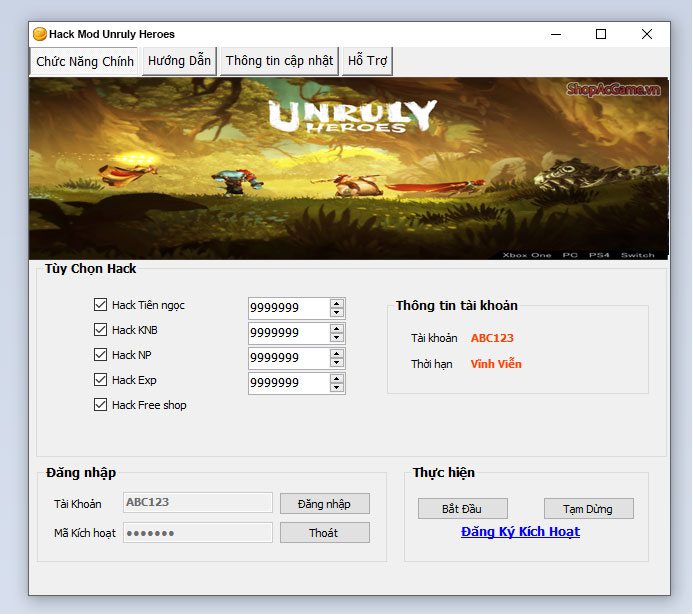The image size is (693, 616).
Task: Click the Tạm Dừng button
Action: (588, 509)
